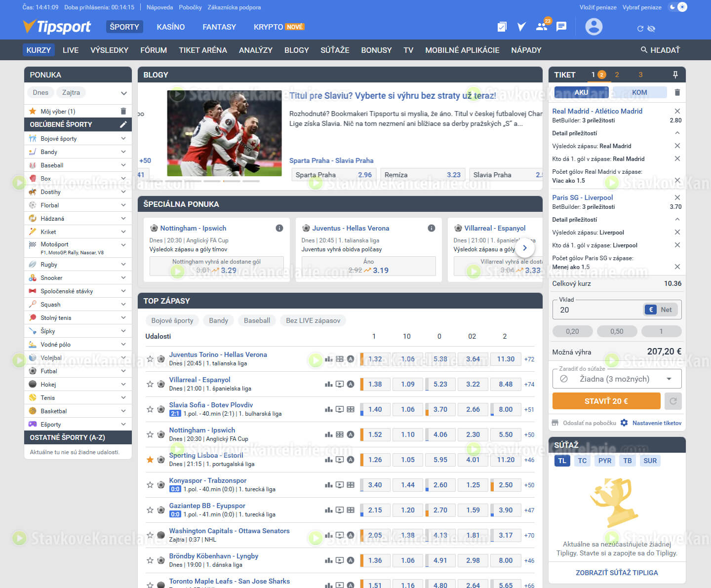Delete Môj výber selection via trash icon

coord(123,111)
